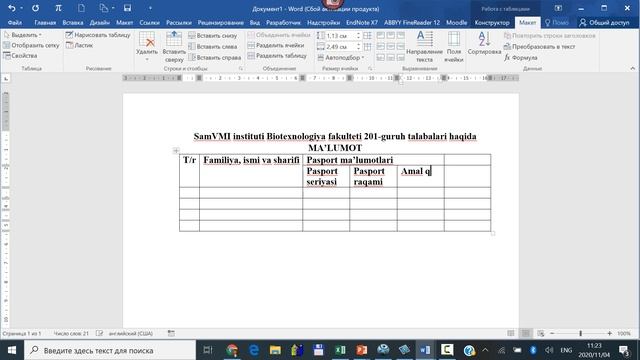Click the Tell me search box
The width and height of the screenshot is (640, 360).
click(556, 22)
